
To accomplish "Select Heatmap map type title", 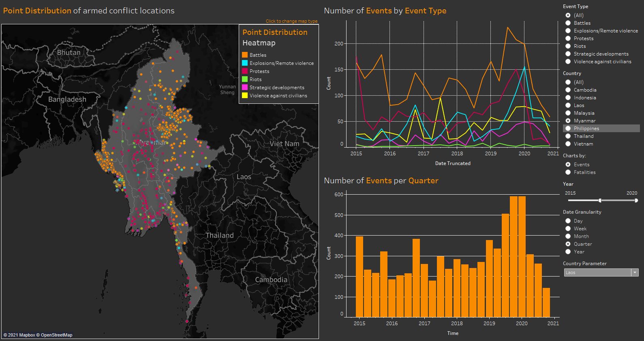I will pyautogui.click(x=259, y=43).
